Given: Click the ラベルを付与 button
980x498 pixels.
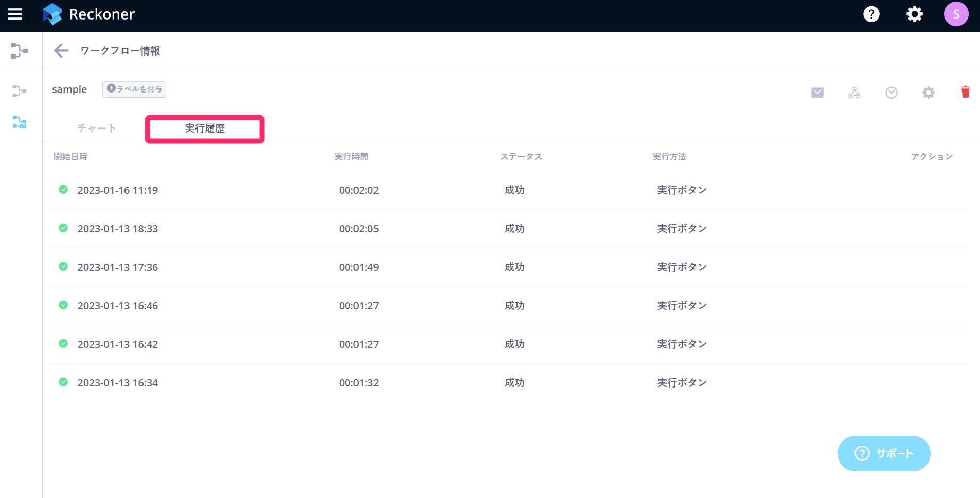Looking at the screenshot, I should point(134,89).
